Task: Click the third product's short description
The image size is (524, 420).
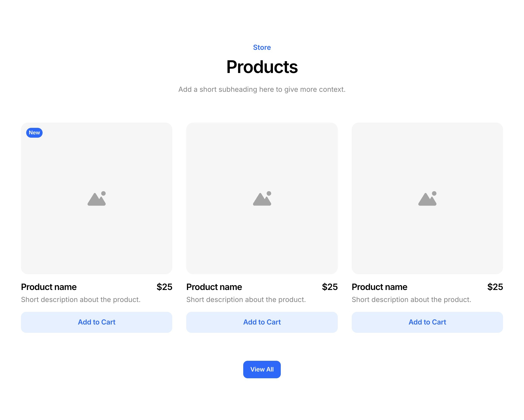Action: [x=411, y=300]
